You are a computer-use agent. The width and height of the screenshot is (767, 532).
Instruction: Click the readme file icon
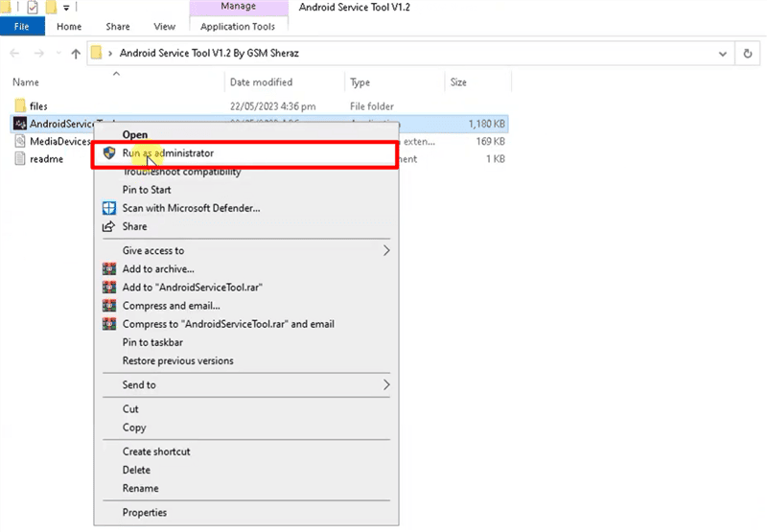20,159
